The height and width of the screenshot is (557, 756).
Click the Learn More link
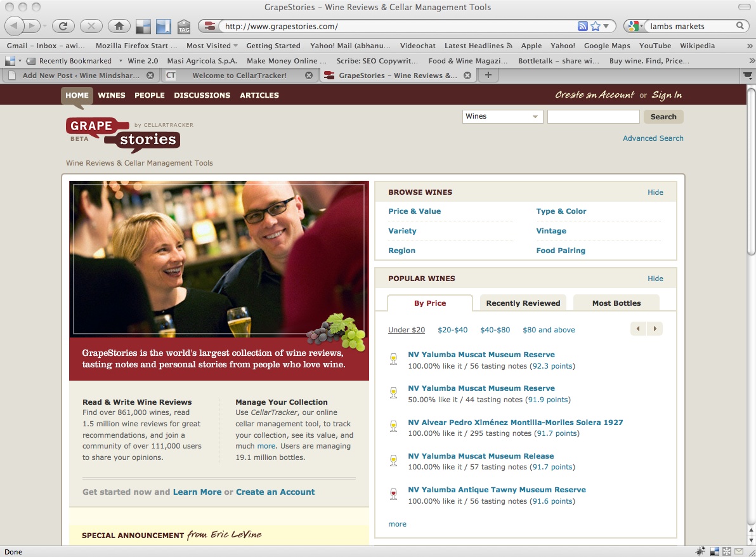point(197,492)
